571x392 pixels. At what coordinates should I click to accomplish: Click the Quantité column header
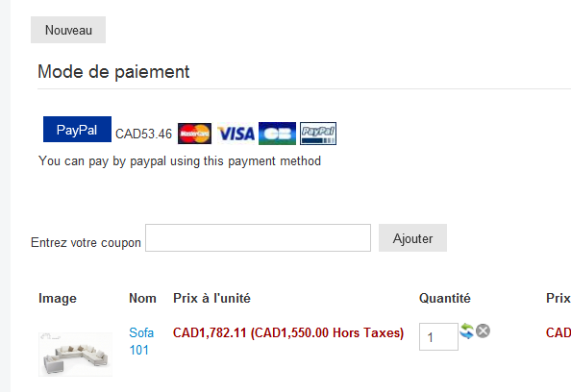tap(445, 298)
